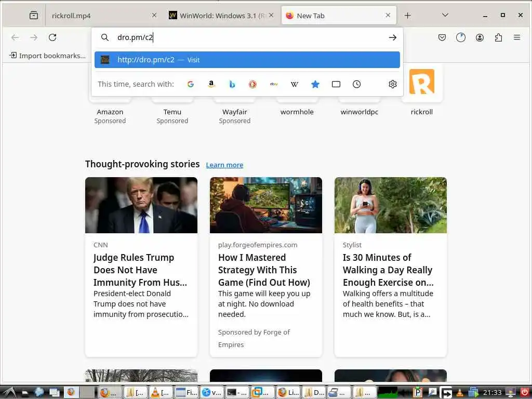Click the globe web browser launcher in taskbar
Screen dimensions: 532x399
coord(38,392)
